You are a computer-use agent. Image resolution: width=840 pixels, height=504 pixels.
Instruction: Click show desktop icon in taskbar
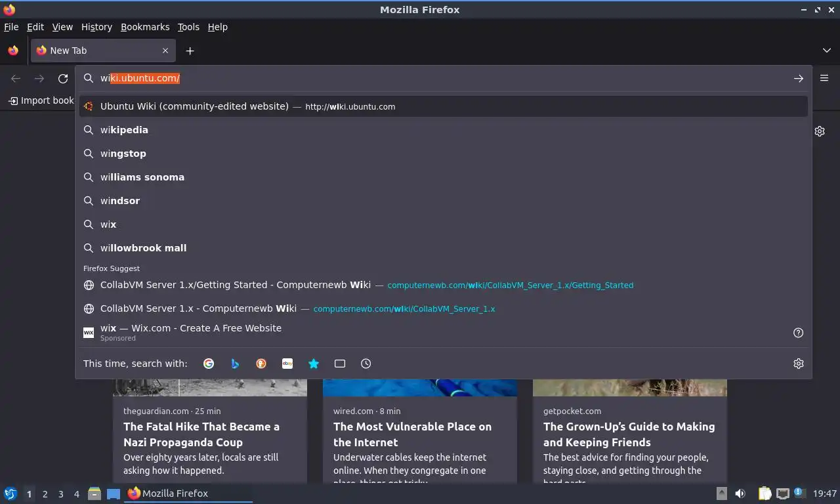click(114, 493)
